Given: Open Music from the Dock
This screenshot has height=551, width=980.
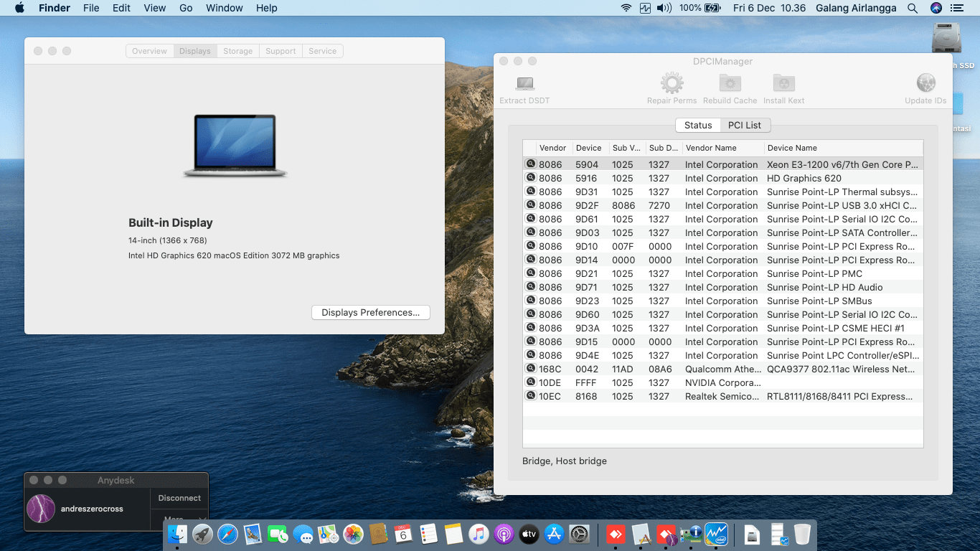Looking at the screenshot, I should click(479, 534).
